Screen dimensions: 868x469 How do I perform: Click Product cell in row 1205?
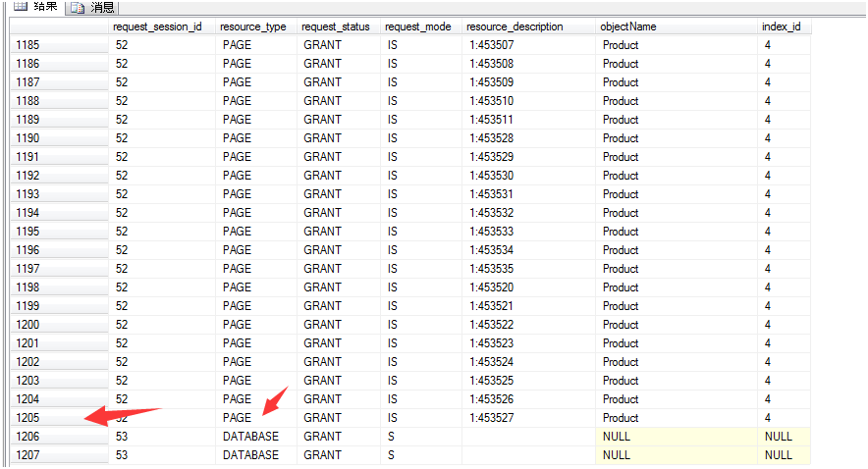[676, 418]
